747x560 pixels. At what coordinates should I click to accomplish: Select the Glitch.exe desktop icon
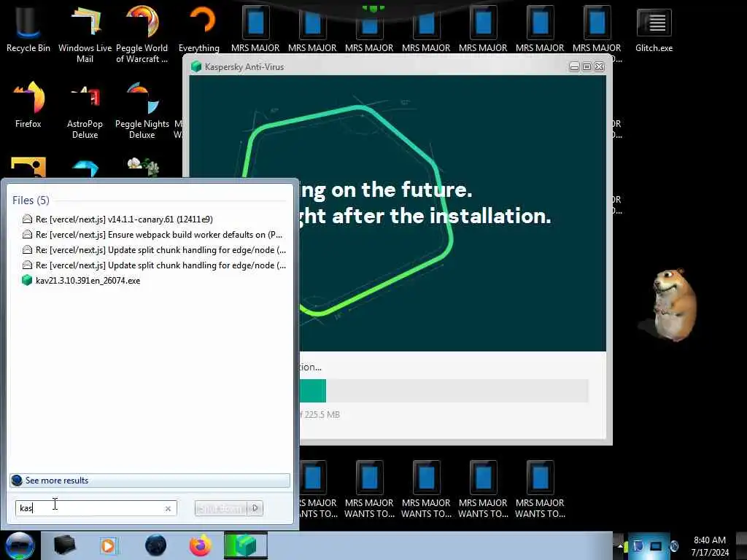[654, 29]
